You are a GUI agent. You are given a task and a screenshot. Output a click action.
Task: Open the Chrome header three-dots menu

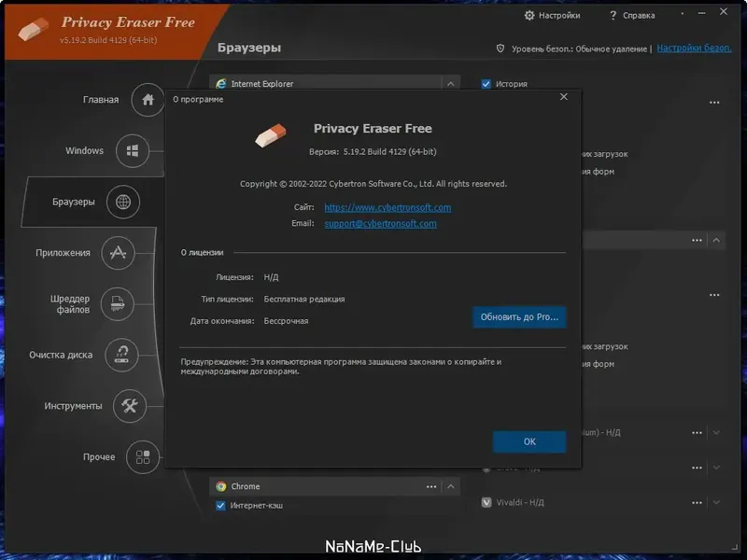pos(431,486)
